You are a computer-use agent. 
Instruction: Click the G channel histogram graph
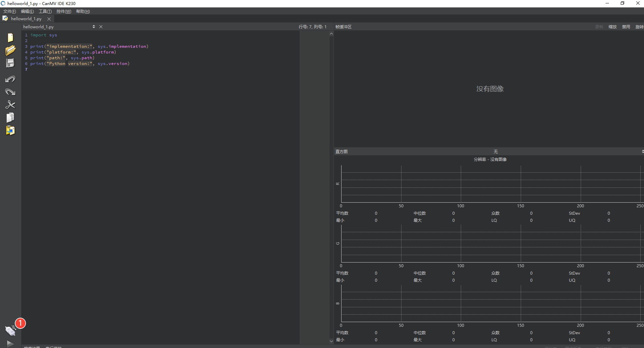(492, 244)
